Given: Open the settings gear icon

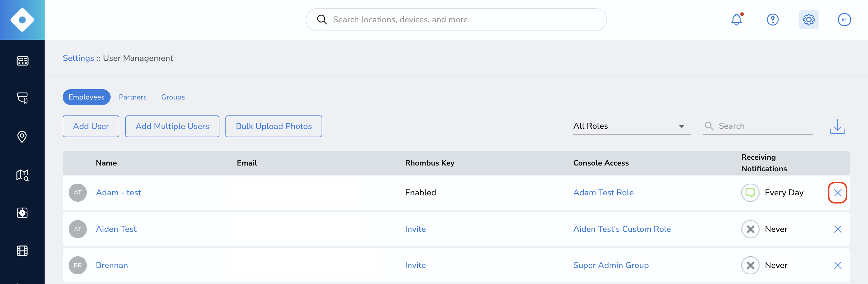Looking at the screenshot, I should pyautogui.click(x=809, y=20).
